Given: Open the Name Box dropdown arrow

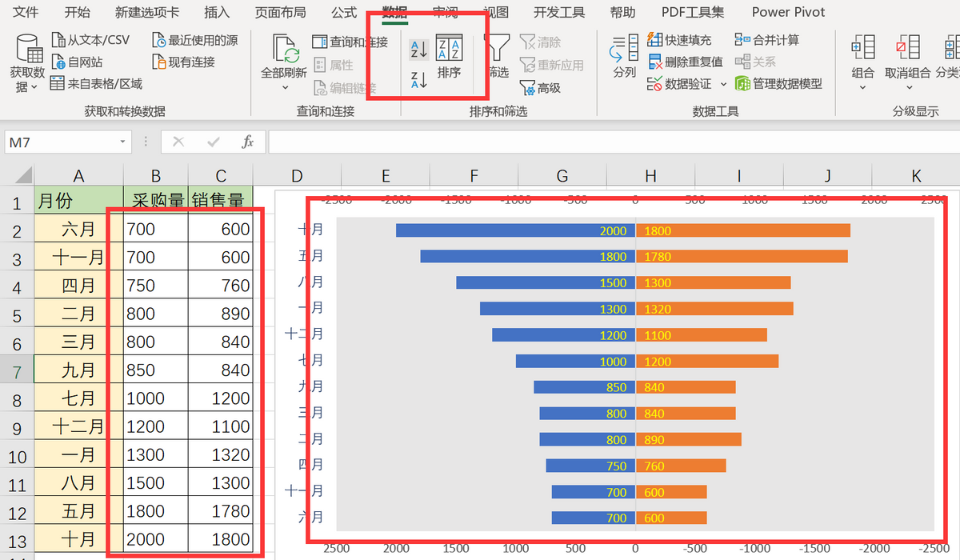Looking at the screenshot, I should click(x=122, y=142).
